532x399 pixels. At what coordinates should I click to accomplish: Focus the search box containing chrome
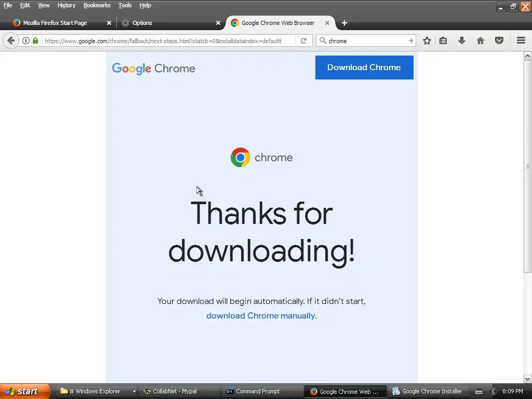[x=366, y=41]
